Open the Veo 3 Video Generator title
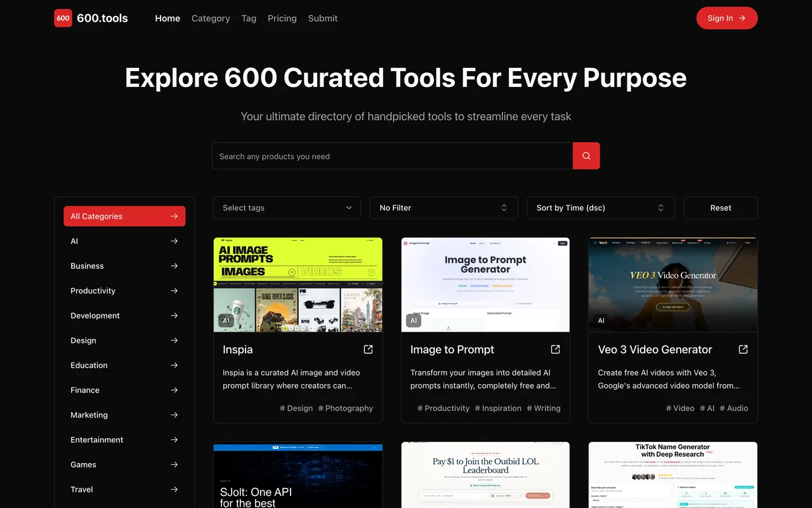Viewport: 812px width, 508px height. [655, 349]
